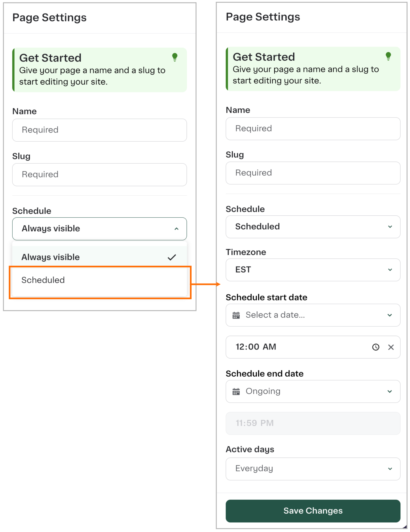Viewport: 410px width, 532px height.
Task: Click the checkmark next to Always visible
Action: (172, 257)
